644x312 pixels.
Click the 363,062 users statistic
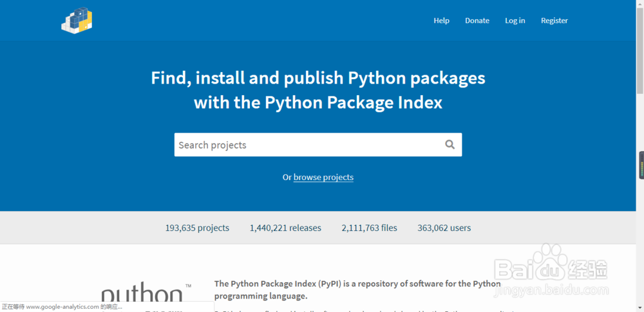pyautogui.click(x=444, y=228)
